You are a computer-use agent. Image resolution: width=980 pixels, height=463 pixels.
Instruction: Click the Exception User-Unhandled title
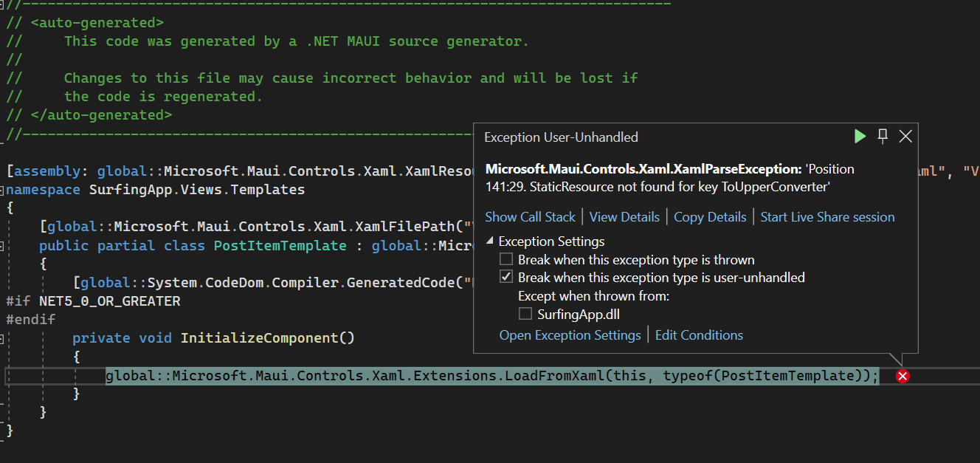[561, 137]
